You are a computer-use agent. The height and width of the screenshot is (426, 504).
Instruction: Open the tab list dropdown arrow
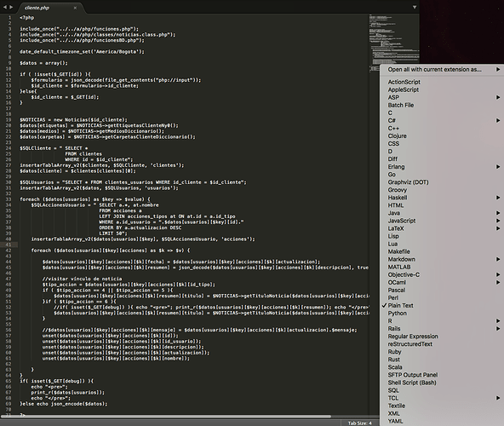pyautogui.click(x=415, y=7)
